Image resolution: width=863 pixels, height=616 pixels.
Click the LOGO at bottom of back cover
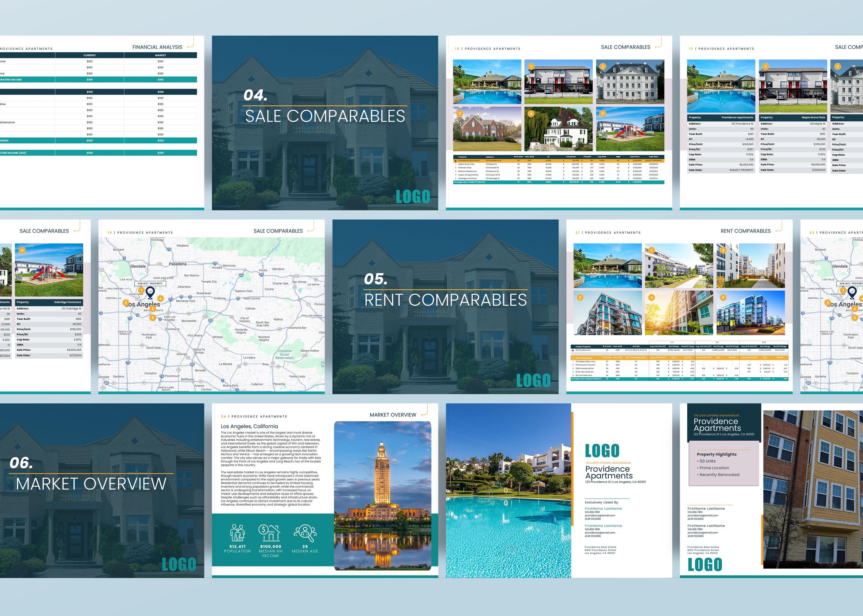(705, 565)
